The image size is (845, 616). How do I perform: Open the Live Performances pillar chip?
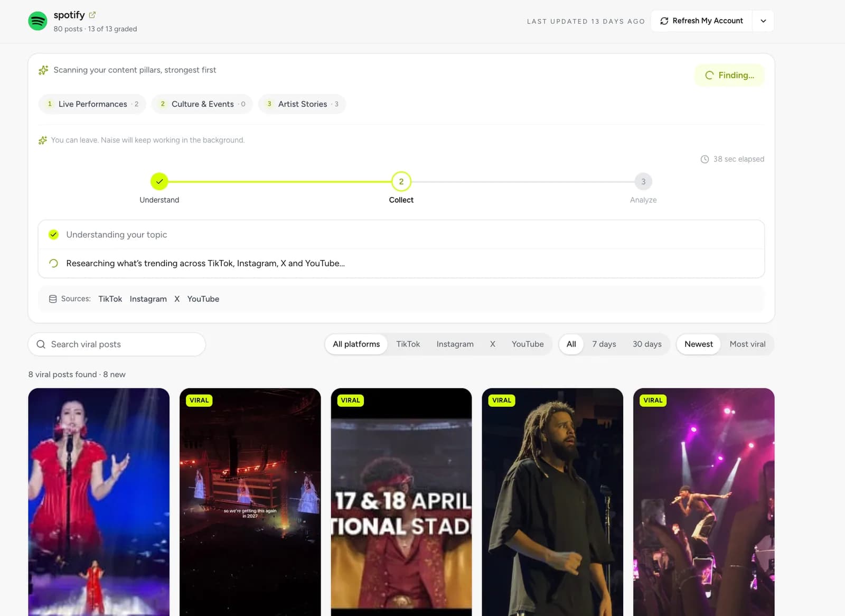pyautogui.click(x=93, y=104)
